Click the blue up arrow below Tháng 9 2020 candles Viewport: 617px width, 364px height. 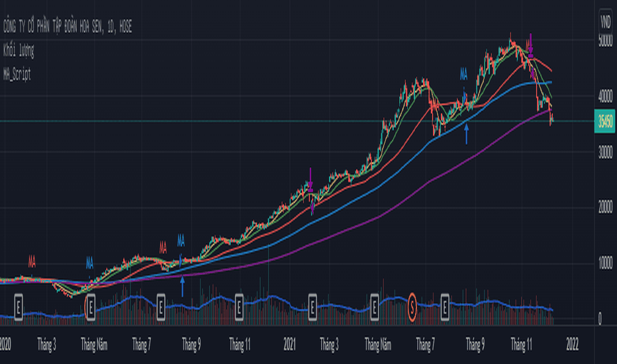click(182, 287)
